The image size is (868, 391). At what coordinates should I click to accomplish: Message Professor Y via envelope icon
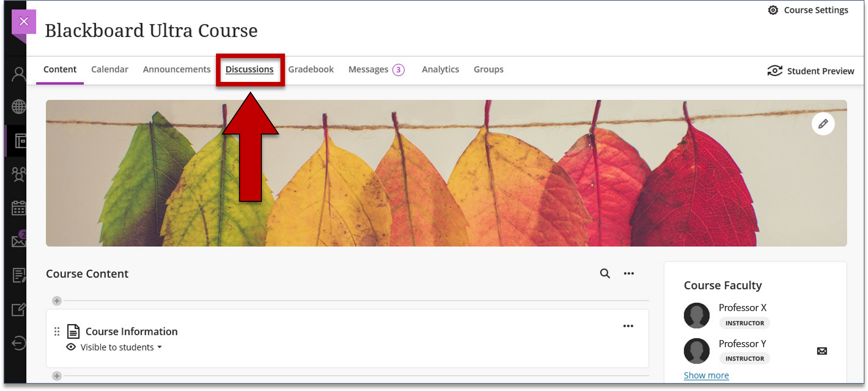(822, 351)
